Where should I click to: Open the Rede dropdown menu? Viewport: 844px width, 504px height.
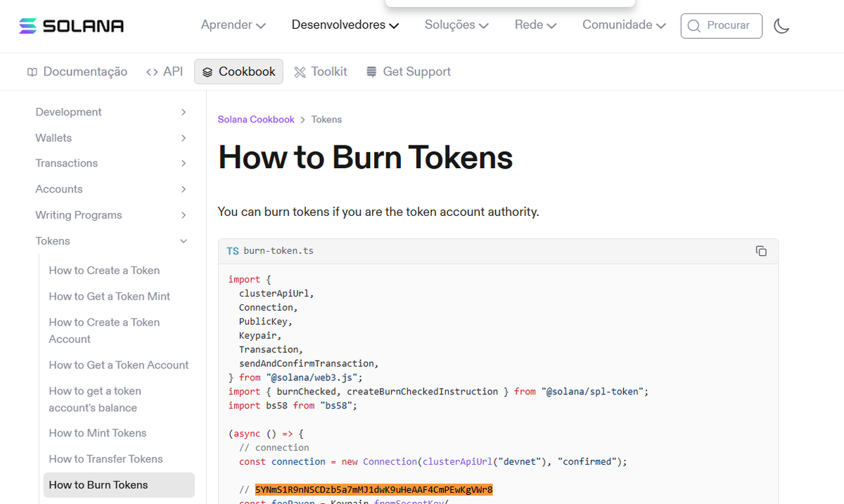tap(535, 25)
